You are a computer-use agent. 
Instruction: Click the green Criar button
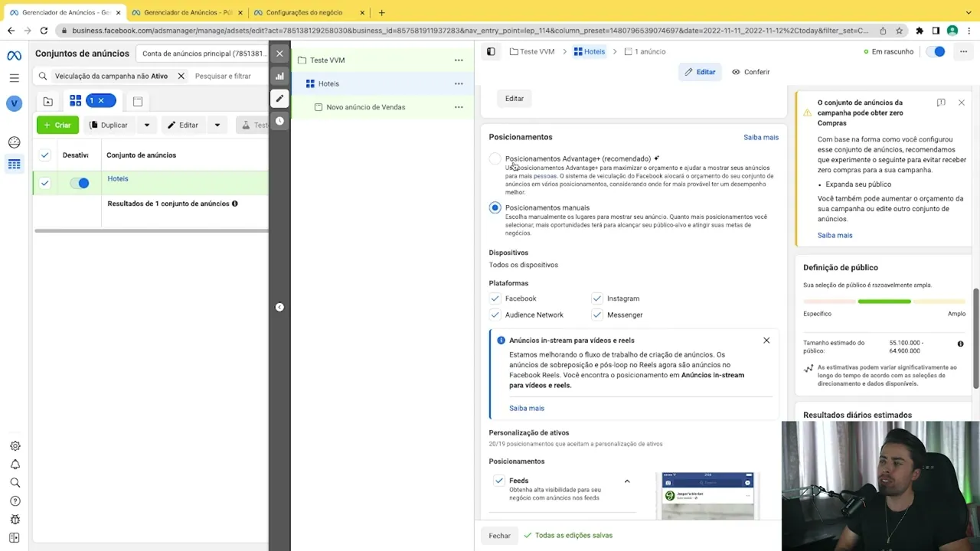57,125
